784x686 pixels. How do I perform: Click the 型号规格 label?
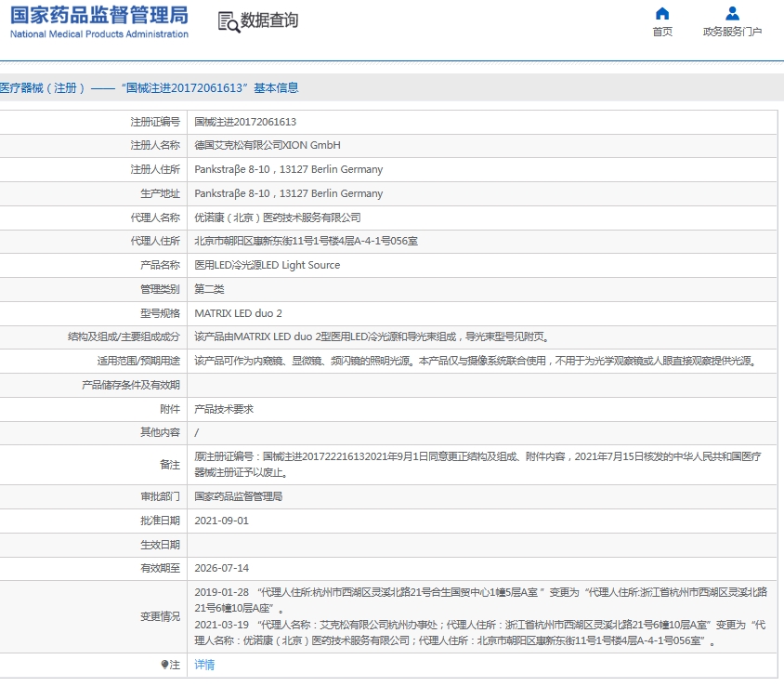pos(160,313)
